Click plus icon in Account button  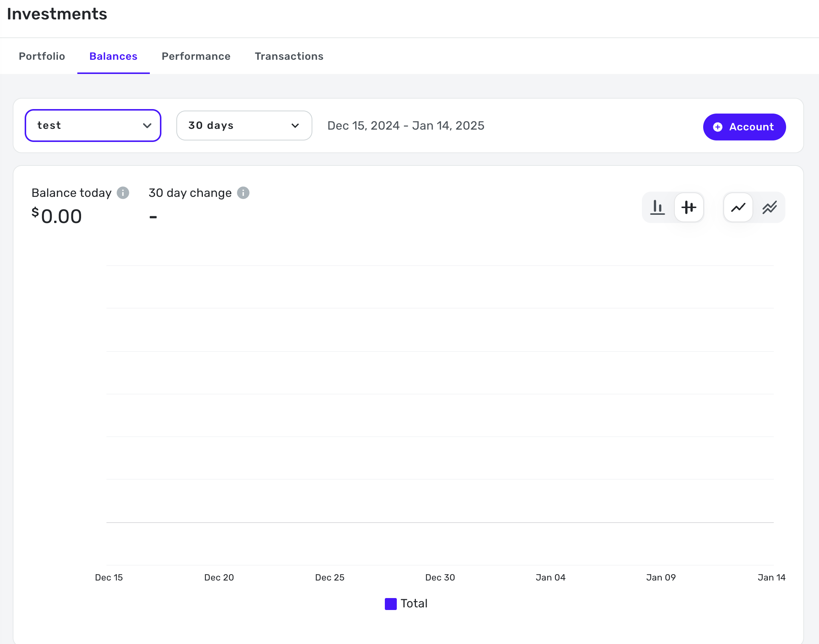click(x=718, y=127)
